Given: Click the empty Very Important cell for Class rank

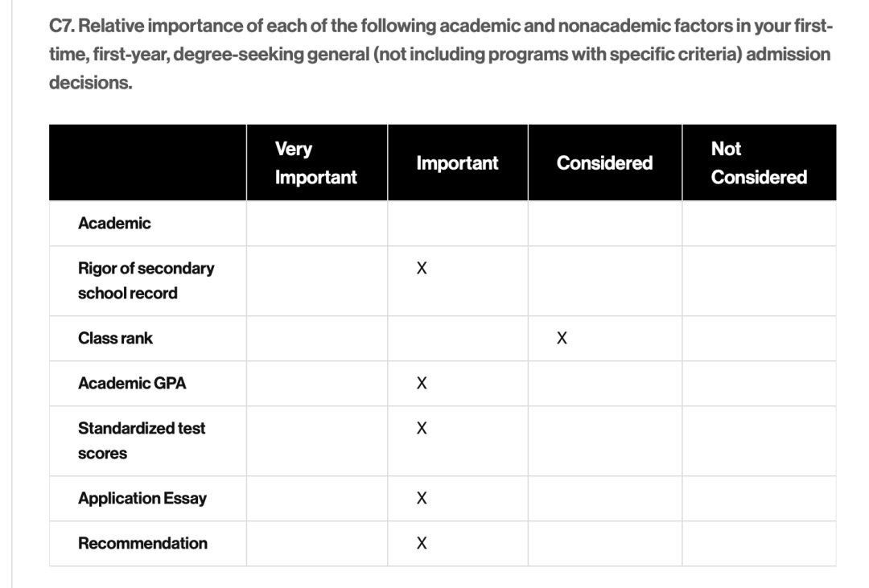Looking at the screenshot, I should (316, 339).
